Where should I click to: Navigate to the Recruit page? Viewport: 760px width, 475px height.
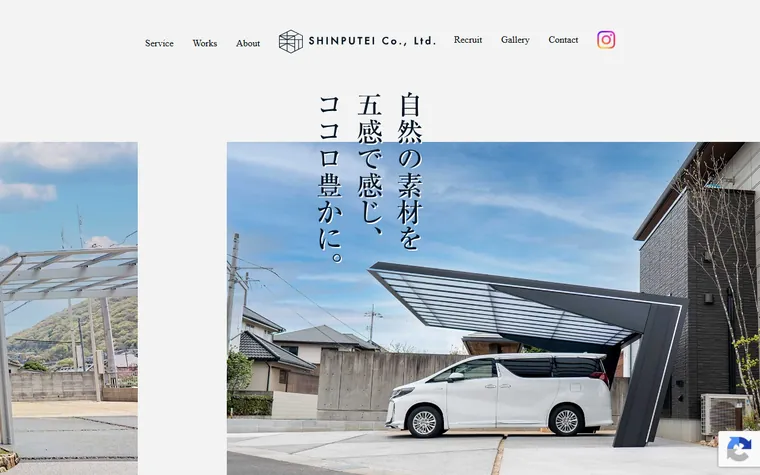(468, 40)
